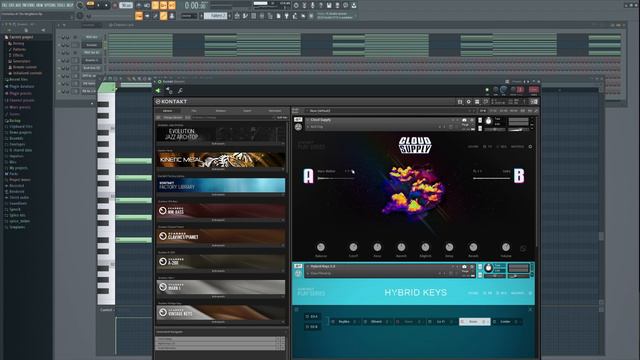
Task: Expand Plugin presets folder in browser
Action: click(x=20, y=93)
